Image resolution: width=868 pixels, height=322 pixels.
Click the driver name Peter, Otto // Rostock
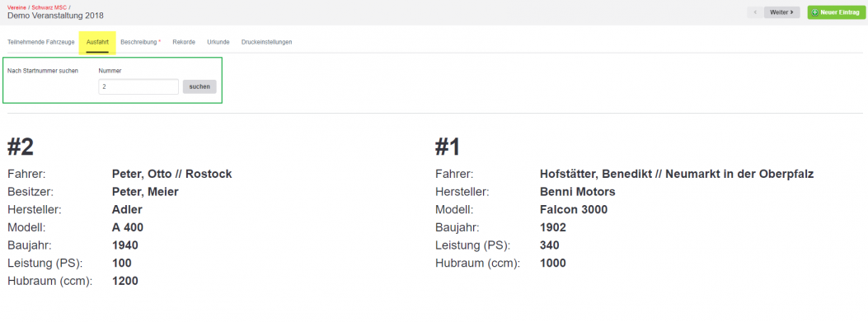[171, 175]
